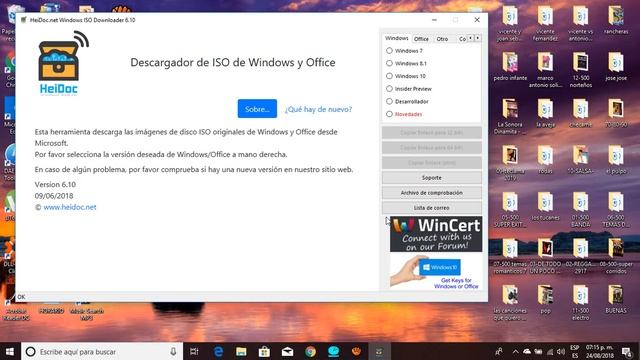The width and height of the screenshot is (640, 360).
Task: Select the BUENAS desktop folder
Action: [616, 299]
